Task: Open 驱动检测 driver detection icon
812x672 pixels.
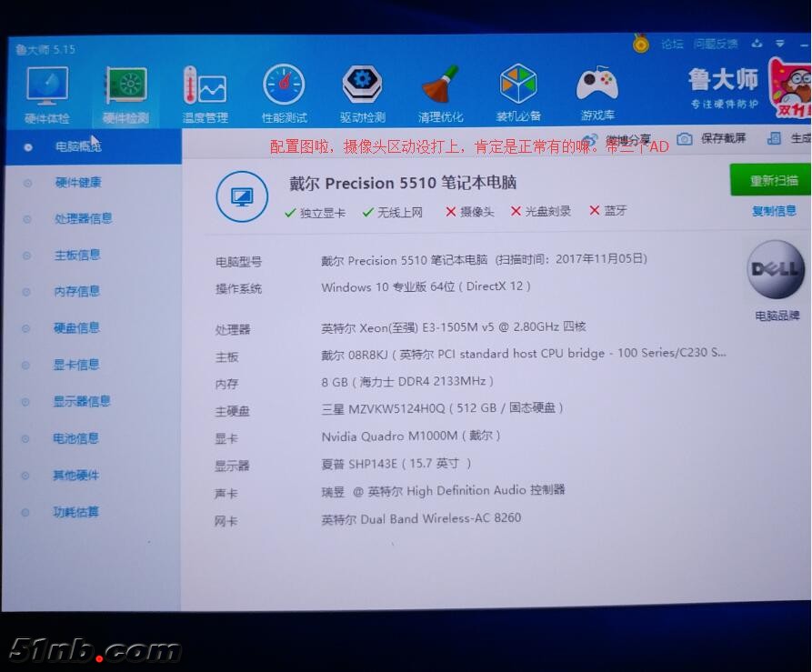Action: (363, 84)
